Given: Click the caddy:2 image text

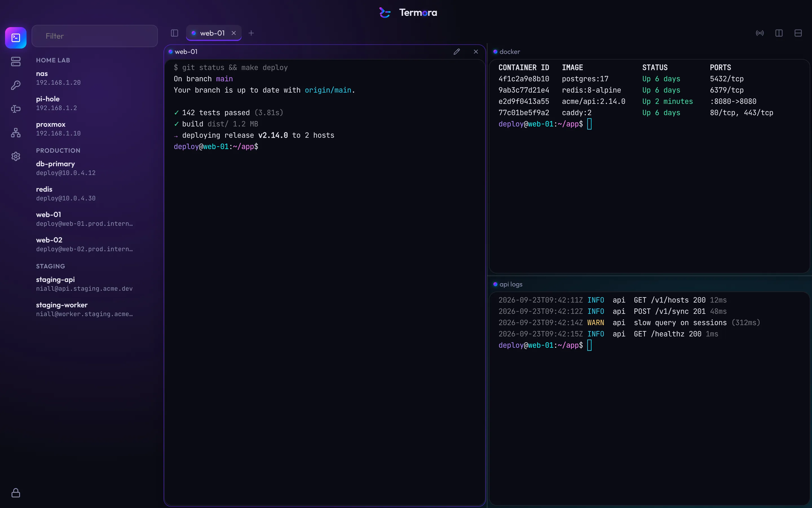Looking at the screenshot, I should (577, 113).
